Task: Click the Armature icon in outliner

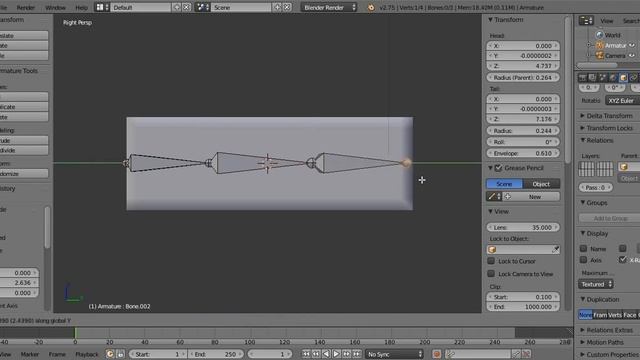Action: point(600,45)
